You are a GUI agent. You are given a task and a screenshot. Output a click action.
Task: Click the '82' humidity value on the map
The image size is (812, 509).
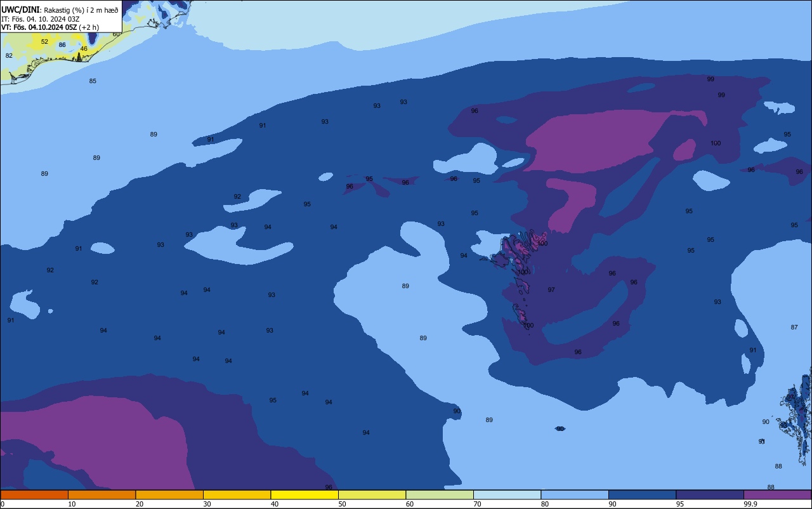pyautogui.click(x=9, y=56)
